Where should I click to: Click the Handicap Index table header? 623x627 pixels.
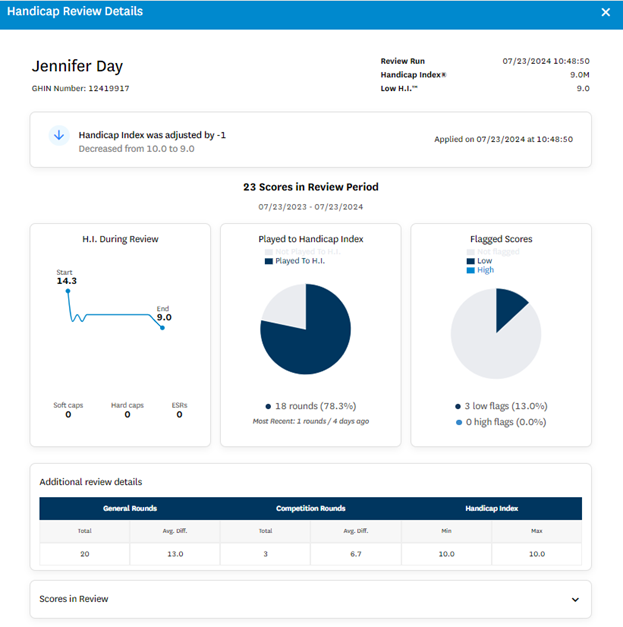(491, 508)
